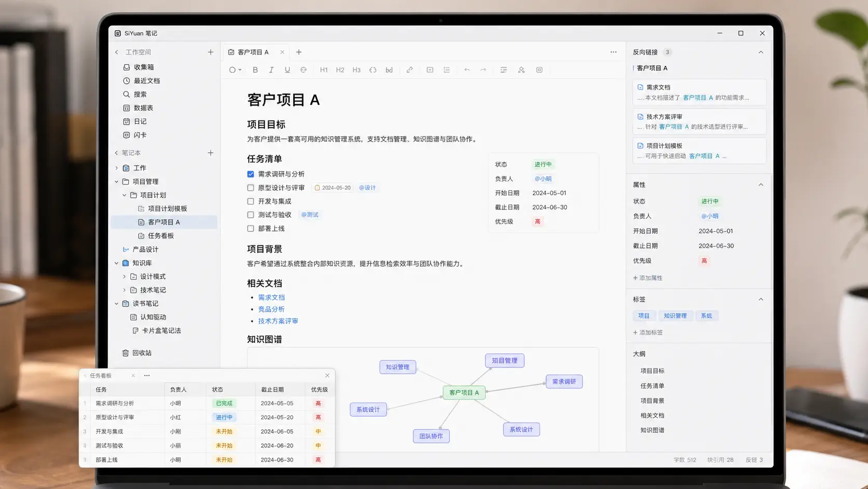Apply H1 heading style
The image size is (868, 489).
[323, 70]
